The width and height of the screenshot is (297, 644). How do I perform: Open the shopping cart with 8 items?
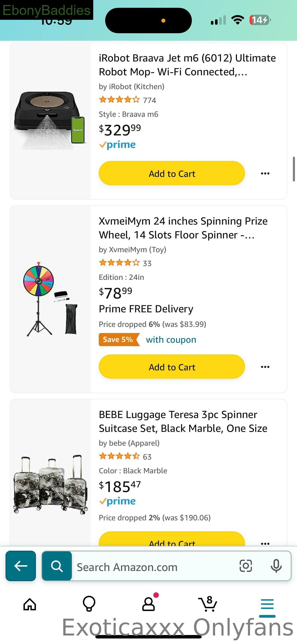208,604
